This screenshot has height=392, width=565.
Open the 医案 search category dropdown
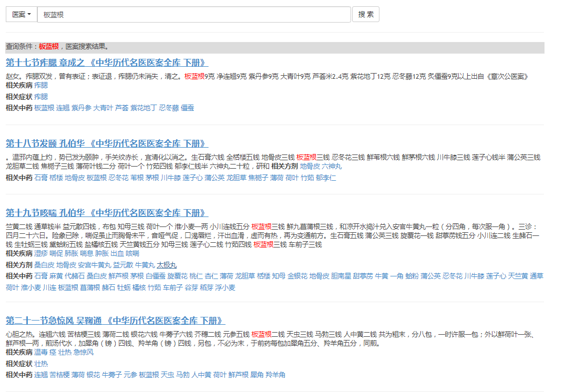tap(22, 15)
